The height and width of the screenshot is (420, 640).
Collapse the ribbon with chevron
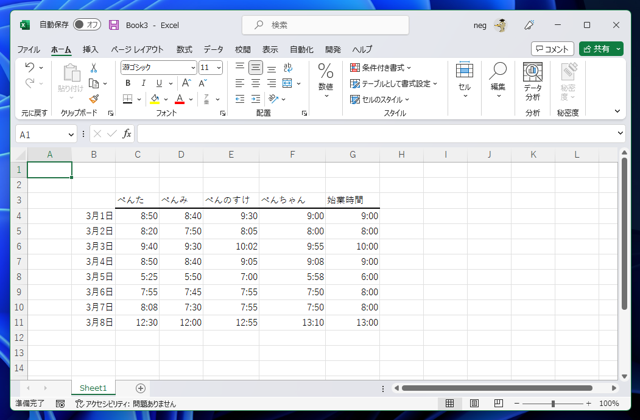[617, 111]
